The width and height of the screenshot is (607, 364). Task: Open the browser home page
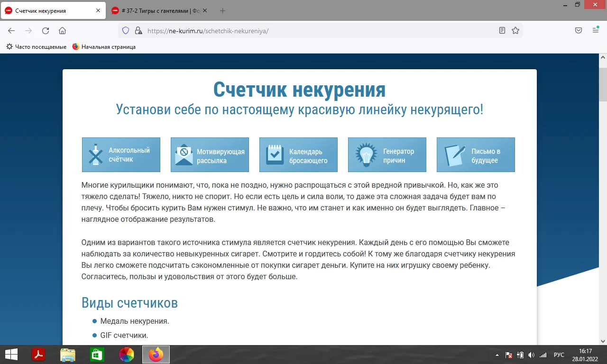click(x=62, y=30)
